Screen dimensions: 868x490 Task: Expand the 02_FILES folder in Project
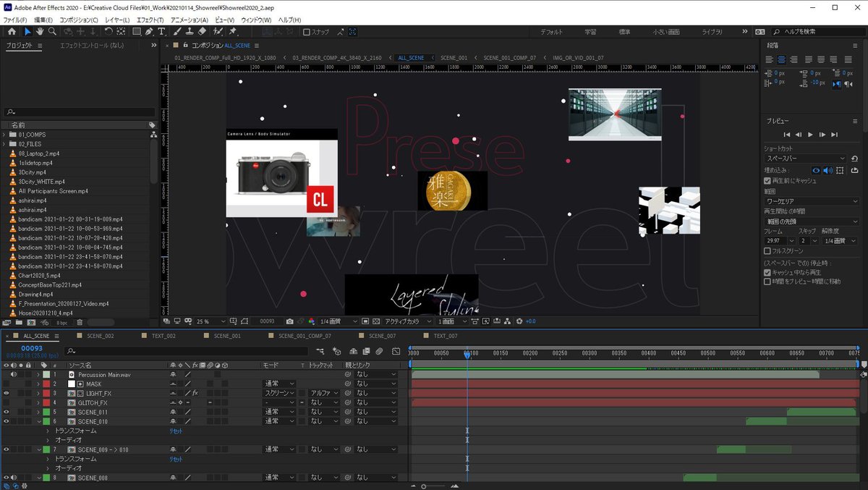(4, 144)
